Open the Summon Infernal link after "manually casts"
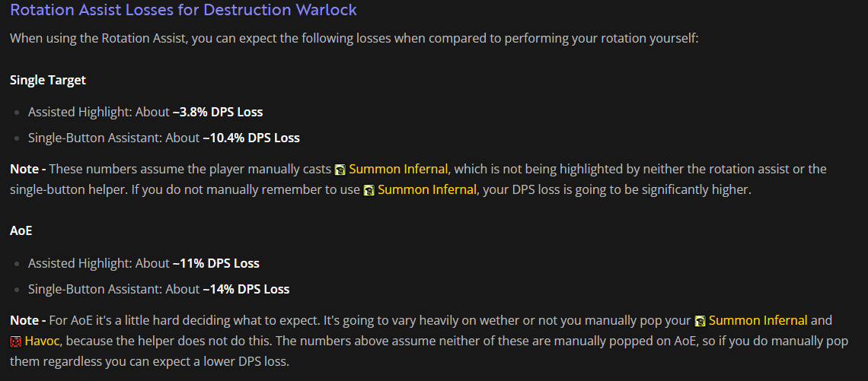The height and width of the screenshot is (381, 868). point(398,169)
